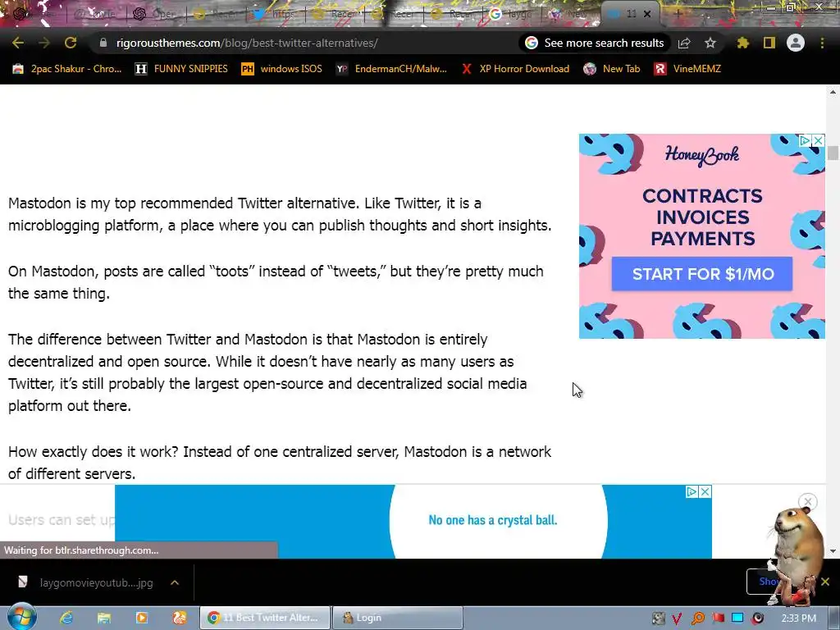Open windows ISOS bookmark
This screenshot has width=840, height=630.
coord(282,69)
